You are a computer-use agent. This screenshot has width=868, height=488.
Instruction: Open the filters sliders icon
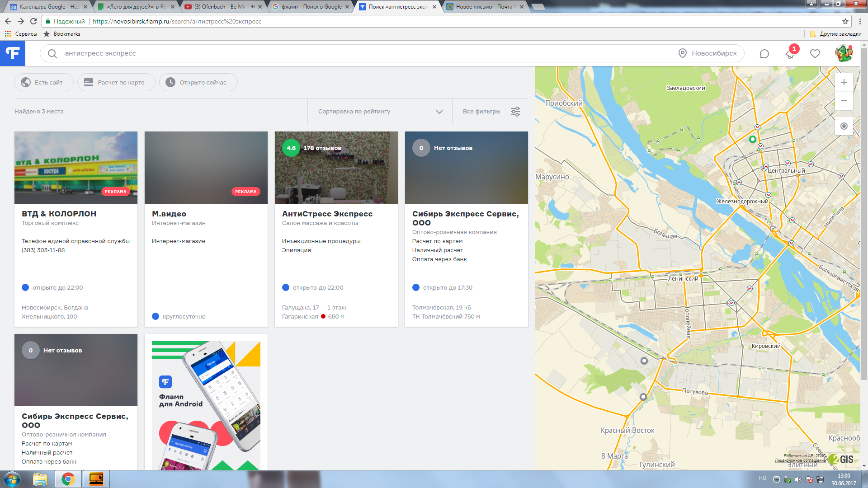[515, 112]
